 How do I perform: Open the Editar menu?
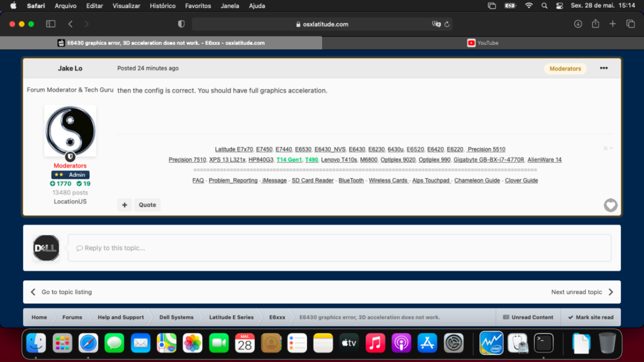click(x=94, y=6)
